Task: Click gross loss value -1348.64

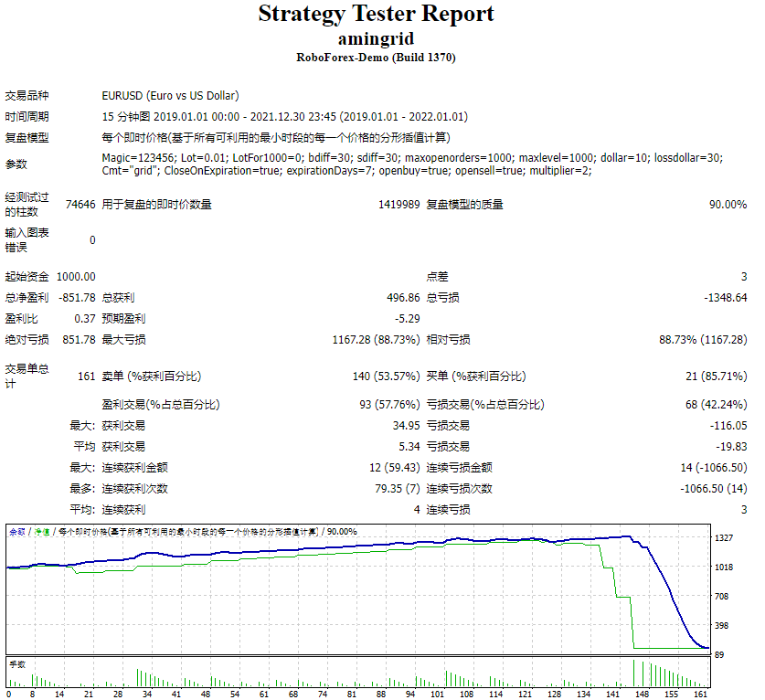Action: pos(726,298)
